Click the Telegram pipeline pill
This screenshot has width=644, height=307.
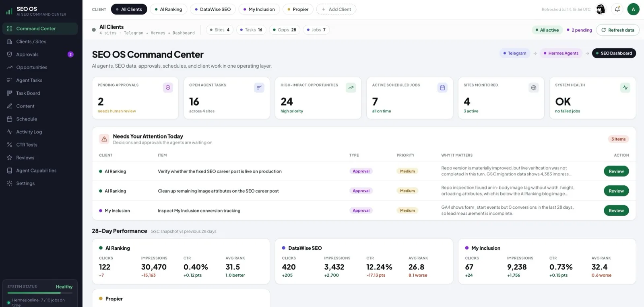tap(515, 53)
